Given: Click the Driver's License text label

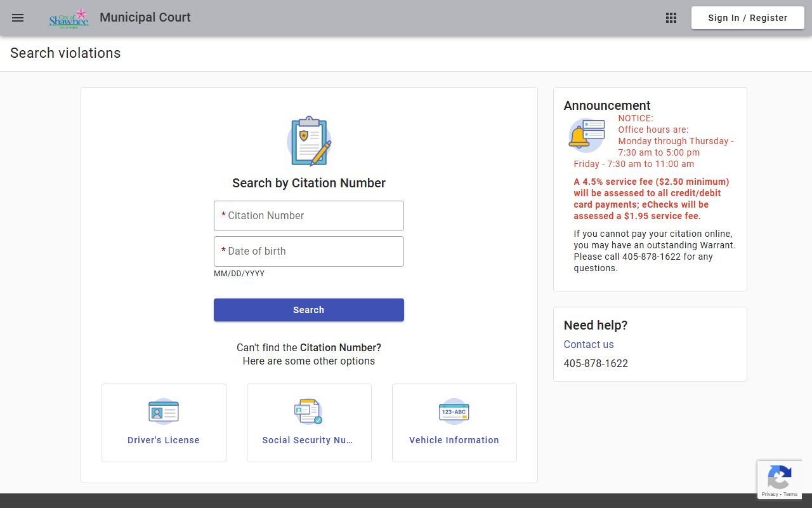Looking at the screenshot, I should point(164,440).
